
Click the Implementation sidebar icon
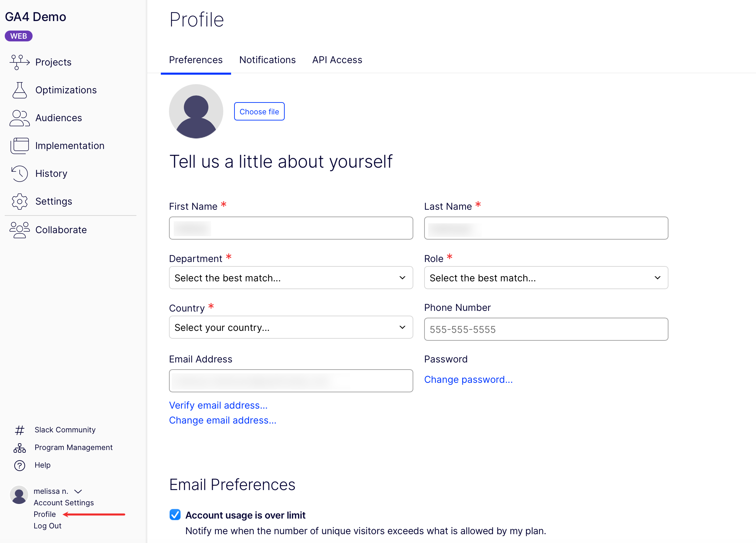[19, 145]
